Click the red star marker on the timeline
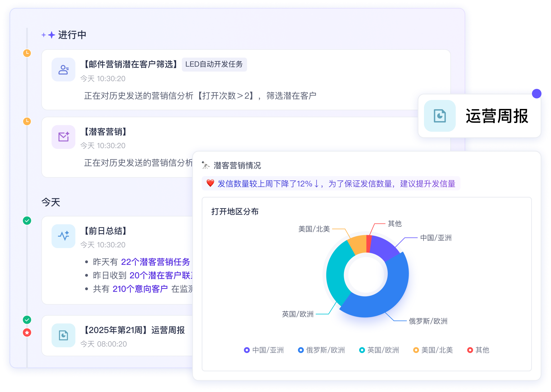Viewport: 551px width, 392px height. click(x=27, y=332)
